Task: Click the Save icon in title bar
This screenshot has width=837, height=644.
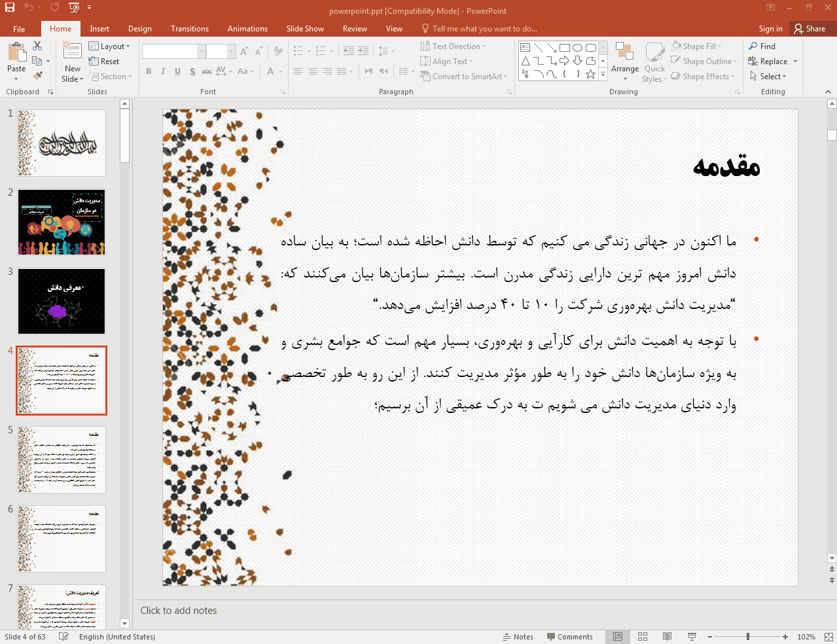Action: pyautogui.click(x=10, y=7)
